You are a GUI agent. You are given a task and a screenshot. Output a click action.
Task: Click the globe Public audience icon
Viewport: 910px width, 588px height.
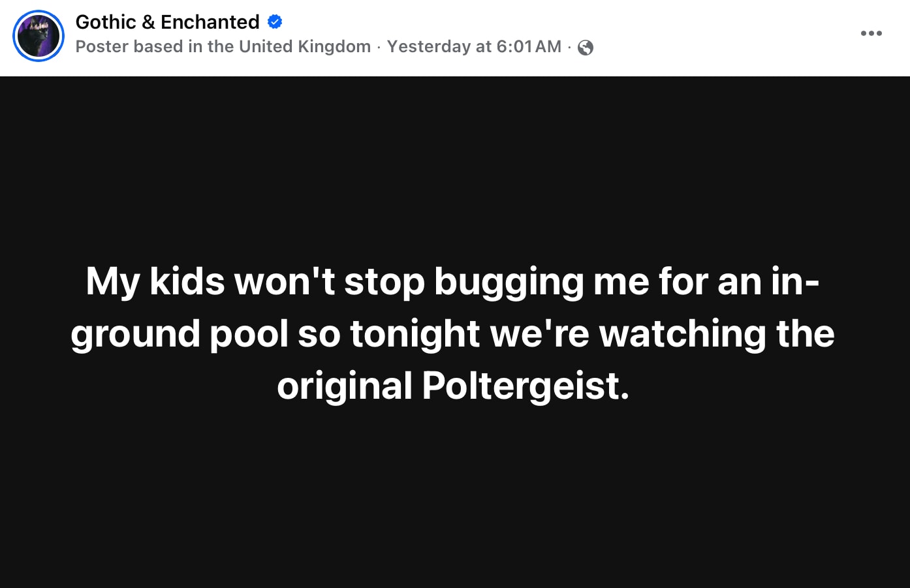point(586,48)
